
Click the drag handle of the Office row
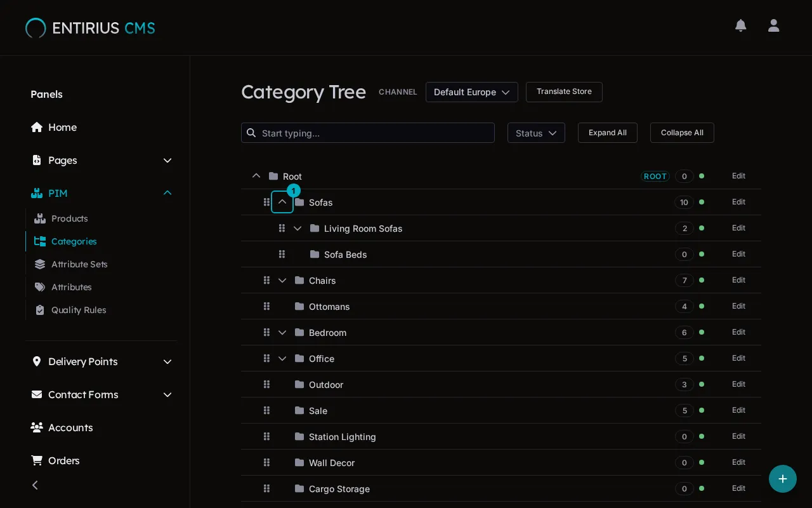point(266,358)
